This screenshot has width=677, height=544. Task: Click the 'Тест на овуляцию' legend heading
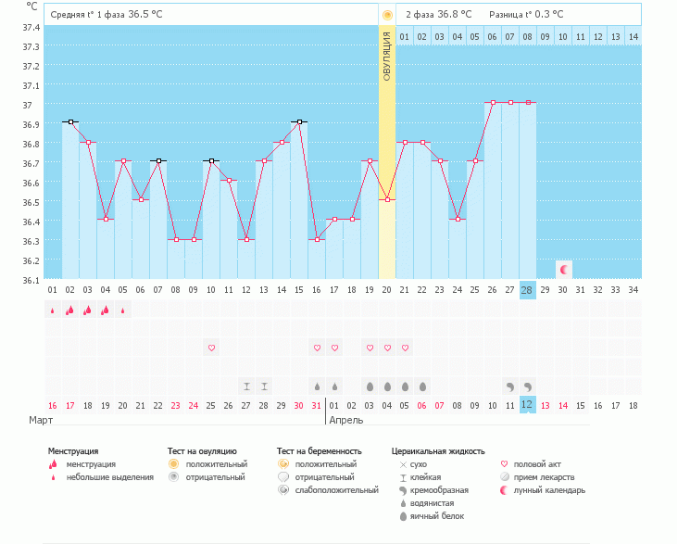pos(204,451)
